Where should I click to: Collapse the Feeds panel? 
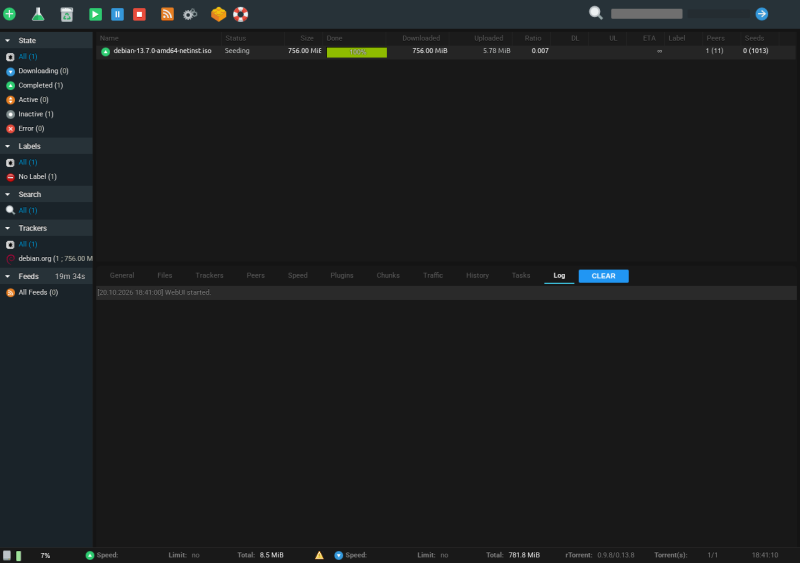coord(8,276)
